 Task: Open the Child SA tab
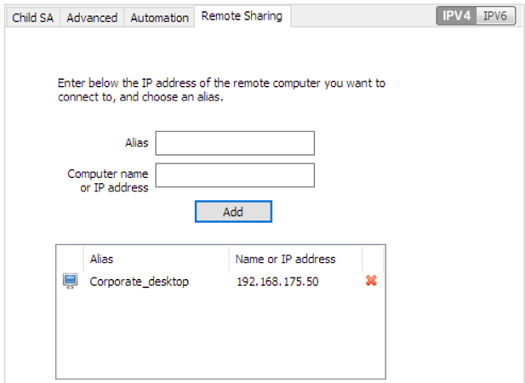tap(33, 17)
